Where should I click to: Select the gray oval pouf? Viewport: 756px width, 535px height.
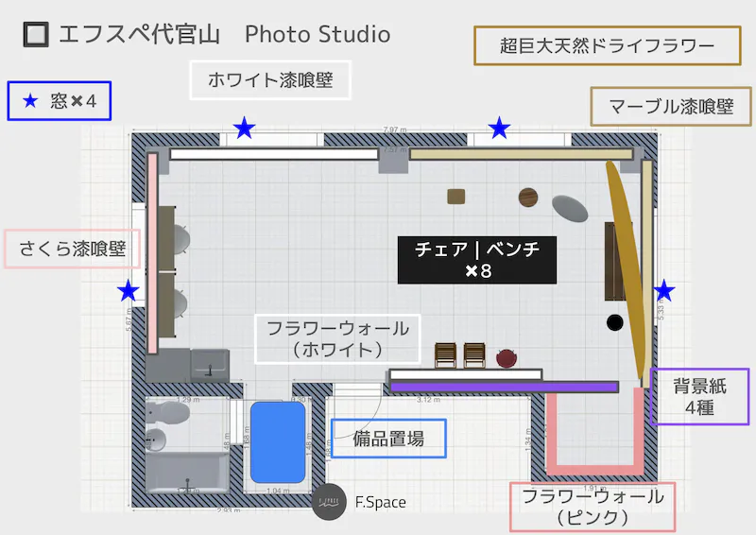coord(570,208)
